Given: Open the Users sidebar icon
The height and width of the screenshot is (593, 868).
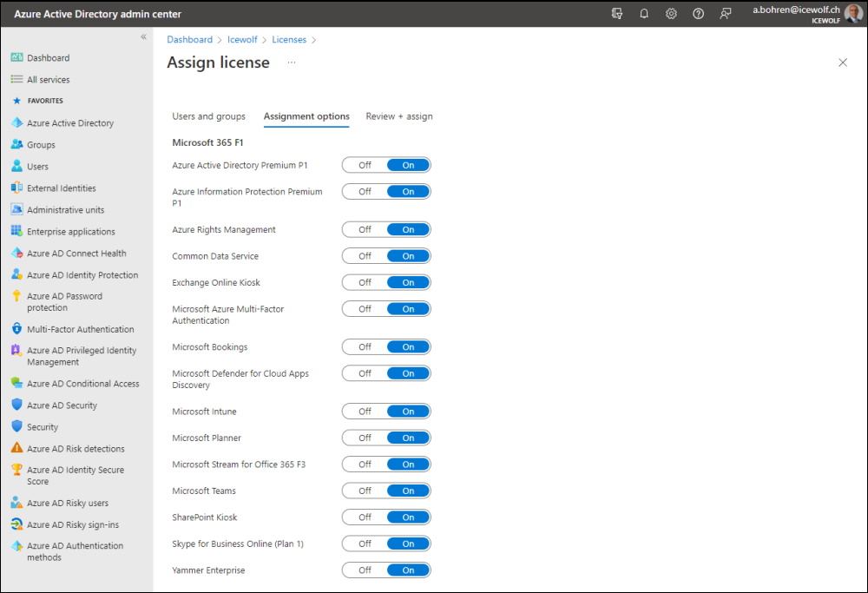Looking at the screenshot, I should (x=16, y=166).
